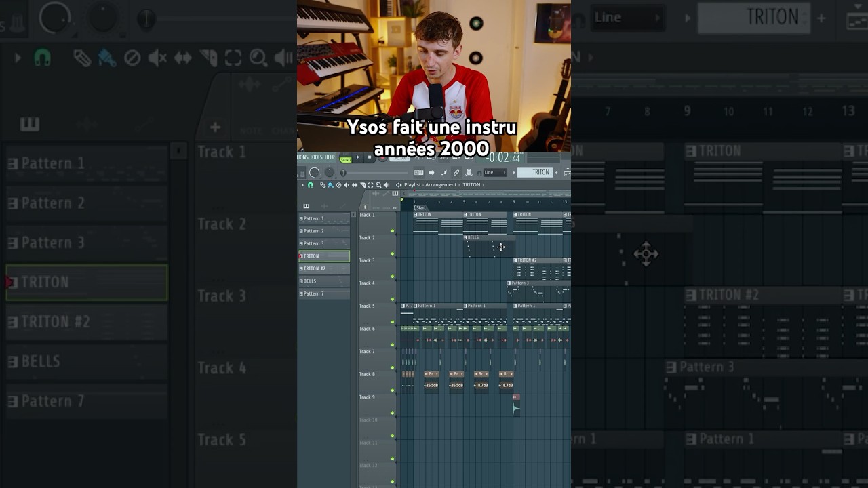The image size is (868, 488).
Task: Select the mute tool in the playlist
Action: [347, 185]
